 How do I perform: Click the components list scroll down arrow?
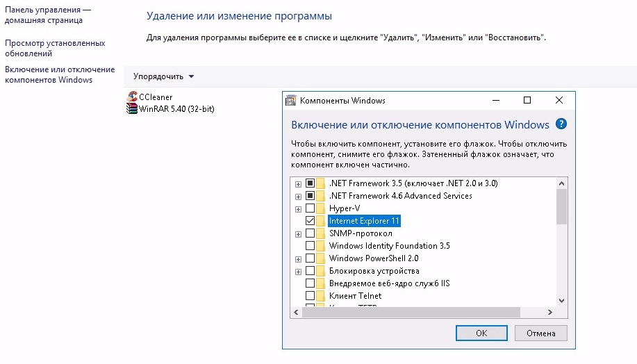pyautogui.click(x=561, y=301)
